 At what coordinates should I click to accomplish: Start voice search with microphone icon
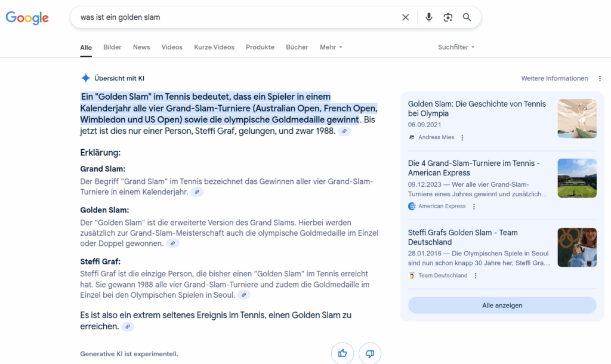tap(428, 17)
